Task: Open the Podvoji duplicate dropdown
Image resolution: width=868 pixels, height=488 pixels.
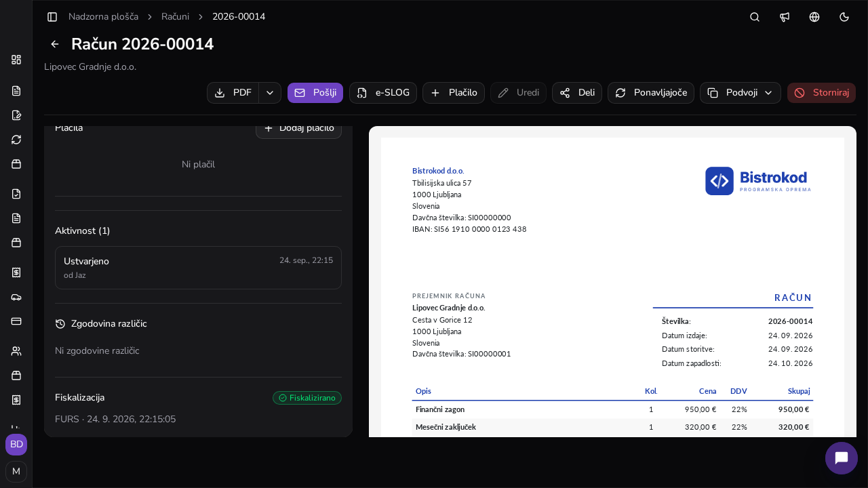Action: [x=741, y=93]
